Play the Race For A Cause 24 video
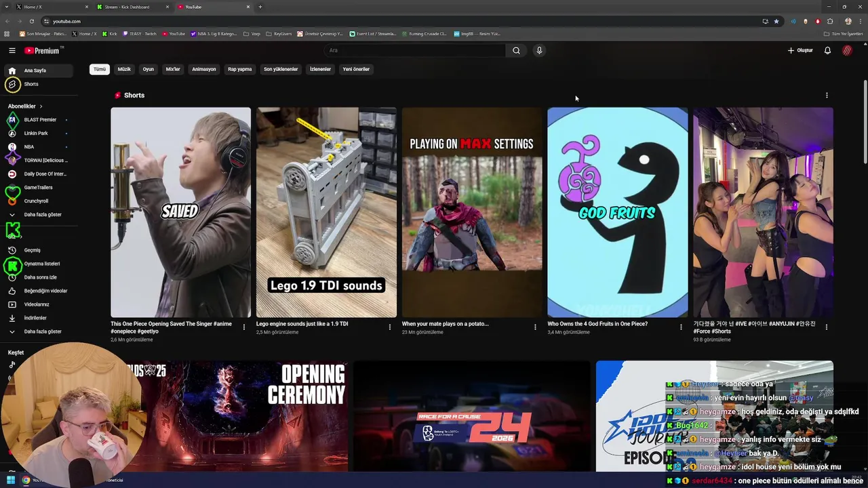This screenshot has width=868, height=488. pos(472,416)
